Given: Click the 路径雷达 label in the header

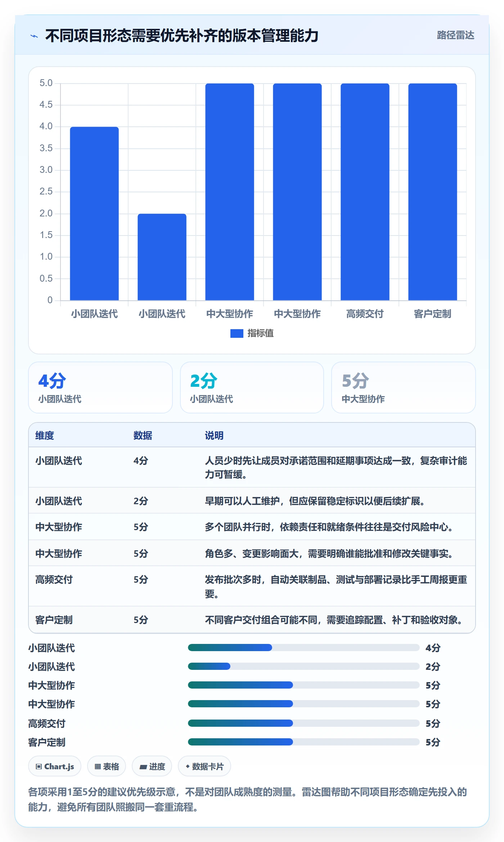Looking at the screenshot, I should click(455, 35).
